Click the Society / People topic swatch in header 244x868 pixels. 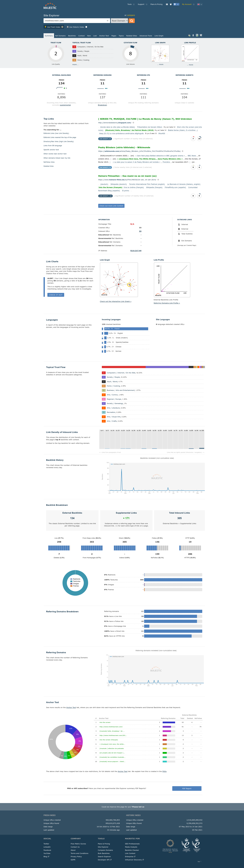pyautogui.click(x=74, y=51)
